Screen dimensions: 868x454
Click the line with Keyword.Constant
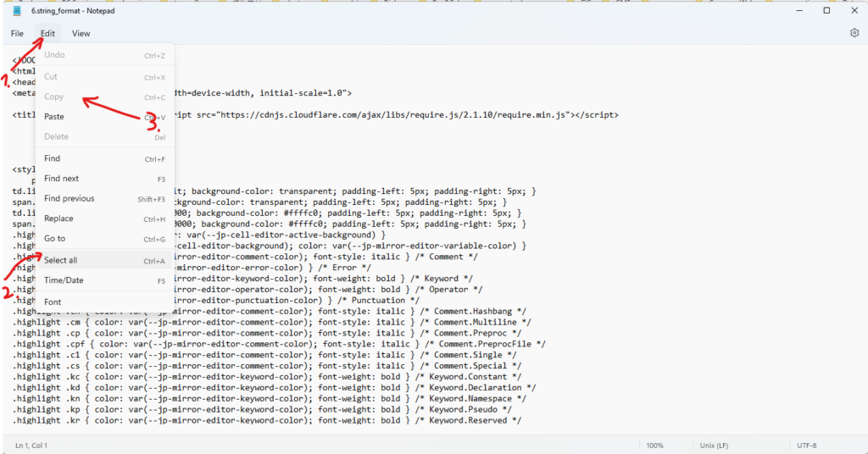coord(267,377)
